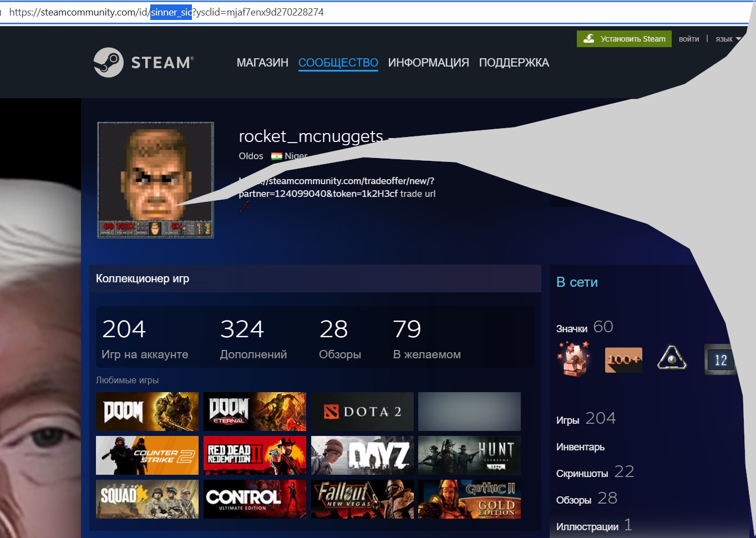Click the Установить Steam button
756x538 pixels.
(x=624, y=39)
